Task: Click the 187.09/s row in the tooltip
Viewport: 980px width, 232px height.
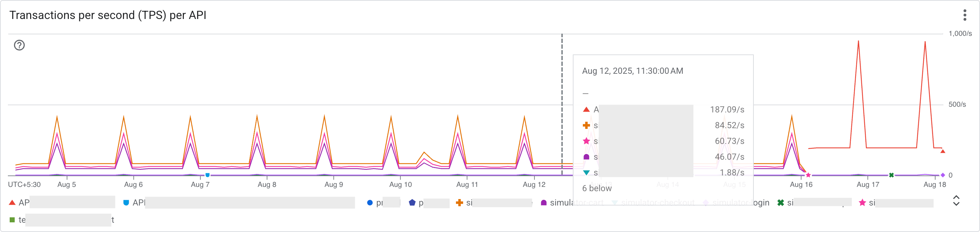Action: 663,110
